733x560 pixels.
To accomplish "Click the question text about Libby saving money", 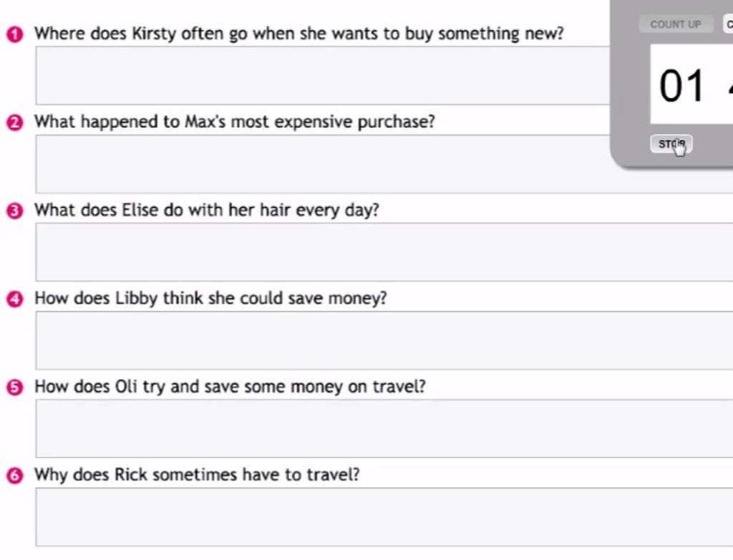I will click(x=211, y=298).
